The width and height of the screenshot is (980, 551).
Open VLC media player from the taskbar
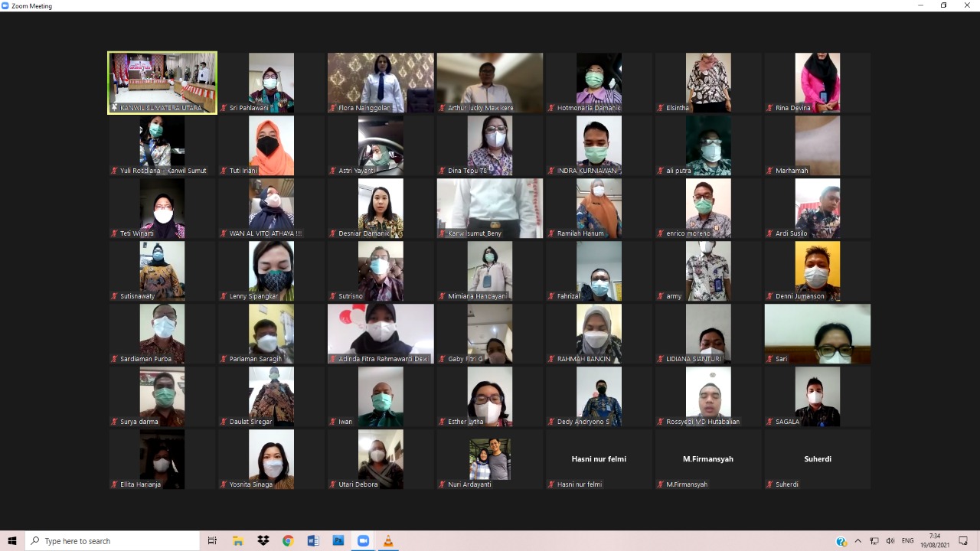point(387,541)
